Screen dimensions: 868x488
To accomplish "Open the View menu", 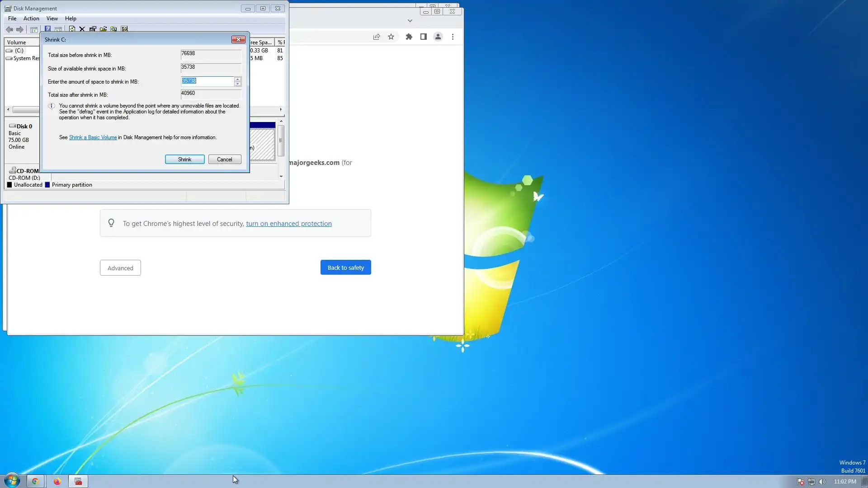I will click(52, 19).
